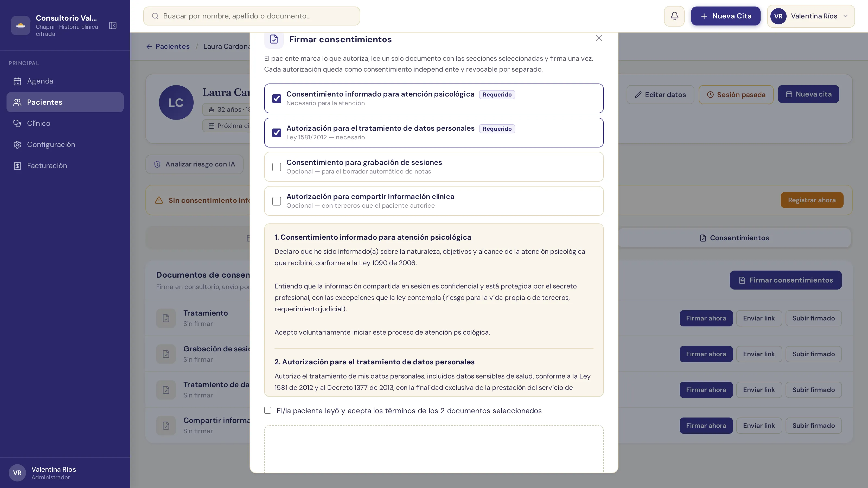
Task: Click heading '2. Autorización para el tratamiento de datos personales'
Action: [x=374, y=362]
